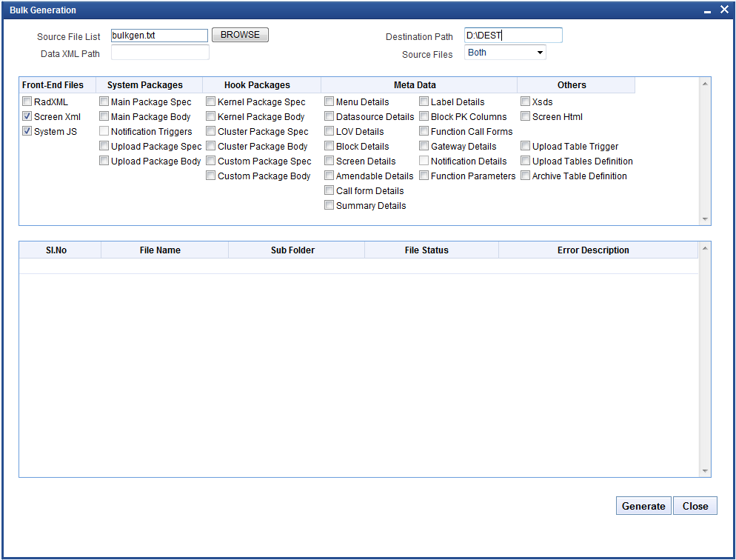The width and height of the screenshot is (736, 560).
Task: Tick Upload Package Body checkbox
Action: coord(104,161)
